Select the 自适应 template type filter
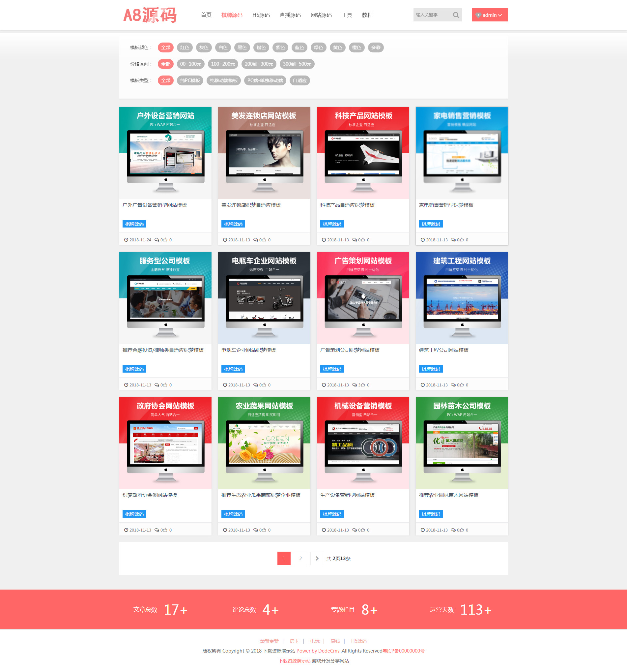This screenshot has width=627, height=672. pos(299,80)
